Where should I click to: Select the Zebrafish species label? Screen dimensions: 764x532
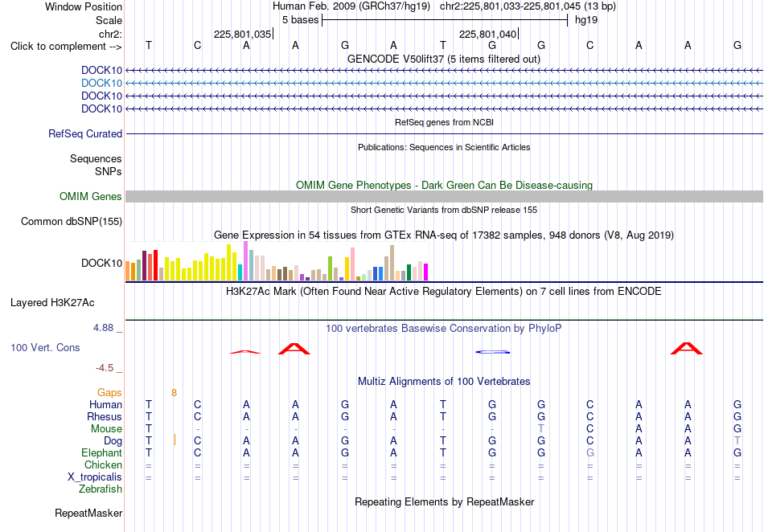point(100,489)
